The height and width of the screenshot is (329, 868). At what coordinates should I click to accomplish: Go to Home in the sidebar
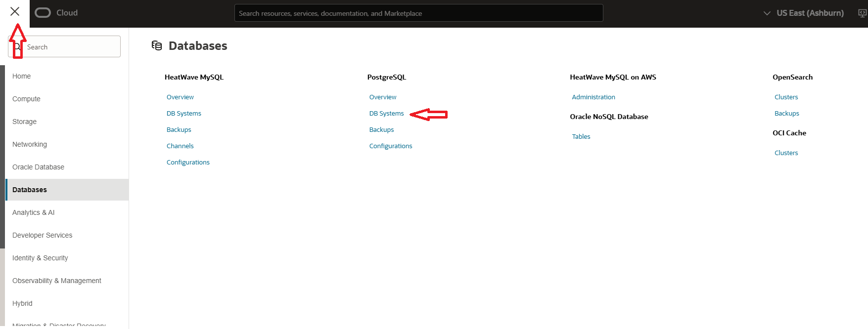(x=21, y=76)
